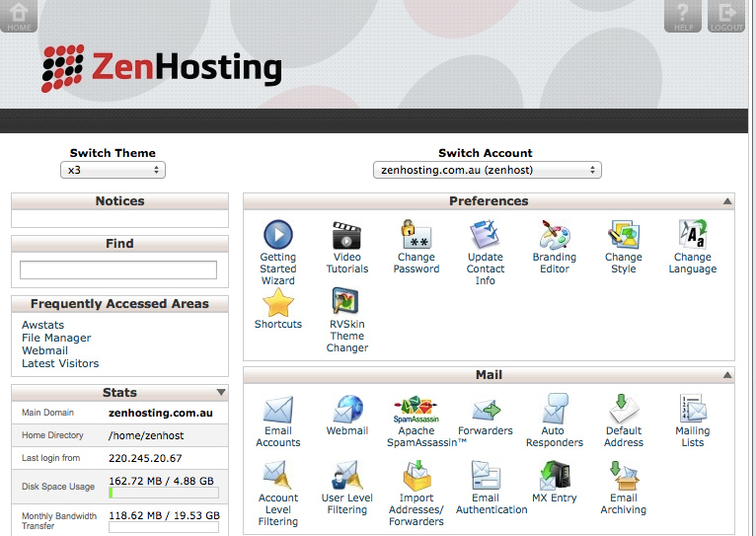The width and height of the screenshot is (756, 536).
Task: Open Email Archiving
Action: pos(624,476)
